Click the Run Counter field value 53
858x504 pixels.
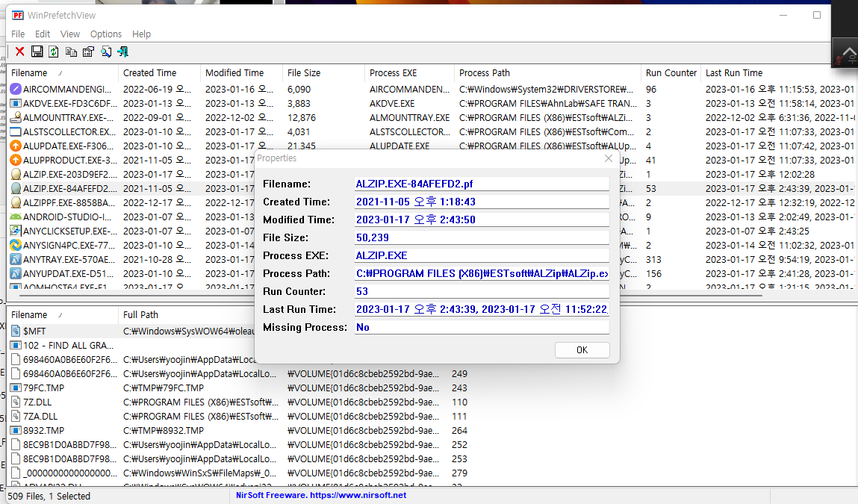pyautogui.click(x=482, y=292)
